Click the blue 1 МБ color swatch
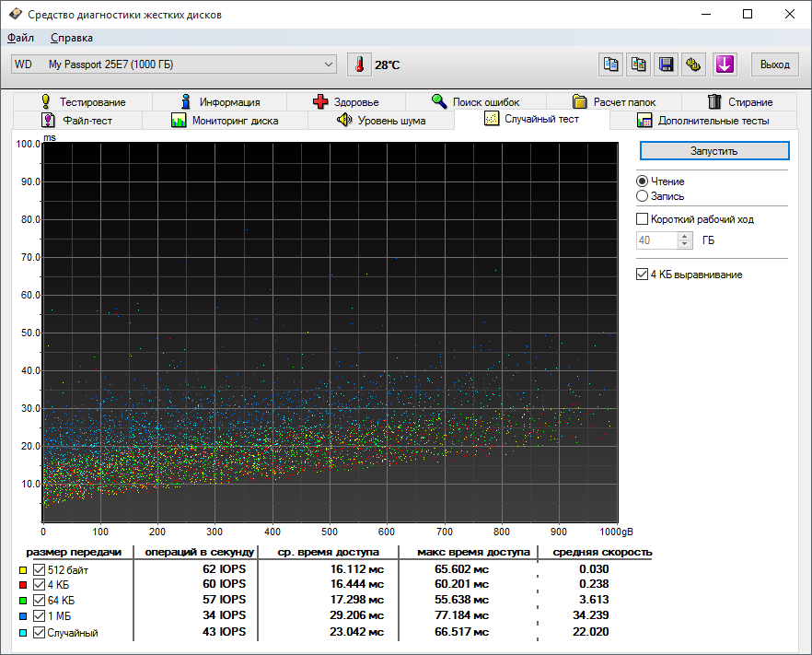The width and height of the screenshot is (812, 655). point(23,616)
